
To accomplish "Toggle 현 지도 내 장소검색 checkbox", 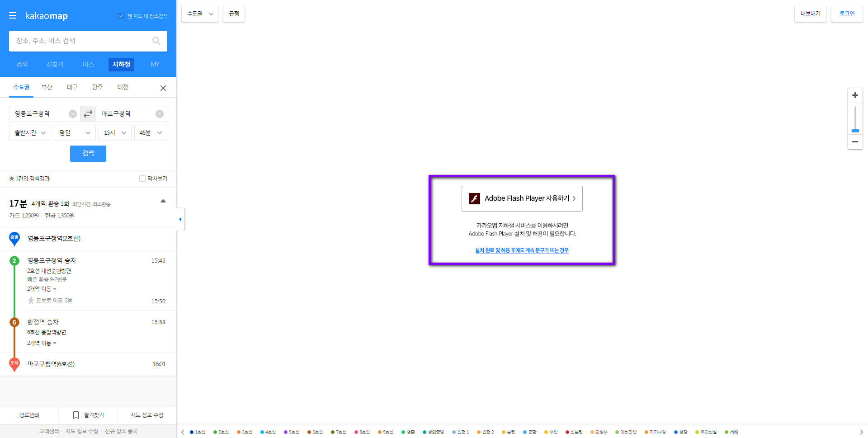I will click(121, 16).
